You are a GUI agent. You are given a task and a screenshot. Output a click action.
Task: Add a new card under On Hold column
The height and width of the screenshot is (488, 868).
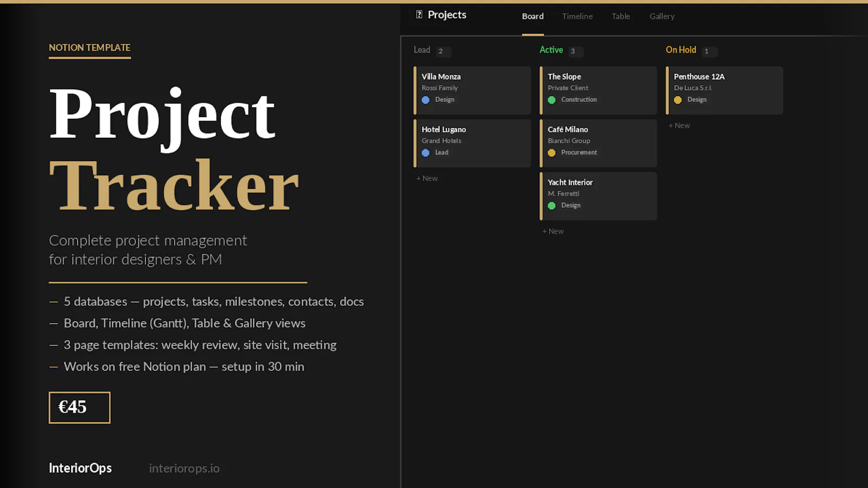point(679,125)
